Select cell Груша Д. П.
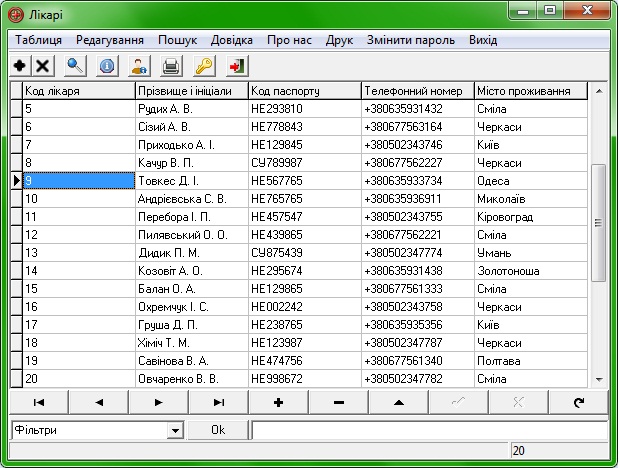The image size is (620, 468). pyautogui.click(x=192, y=325)
